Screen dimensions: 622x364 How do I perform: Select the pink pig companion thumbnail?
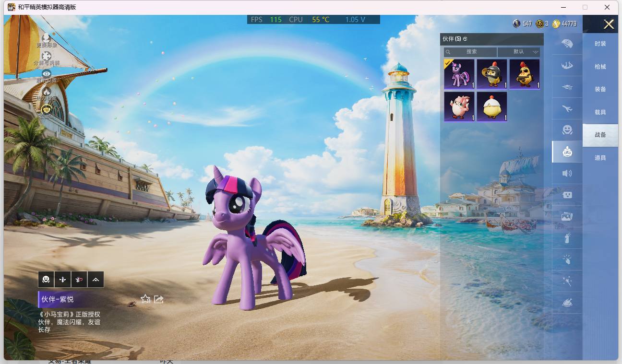click(x=459, y=106)
